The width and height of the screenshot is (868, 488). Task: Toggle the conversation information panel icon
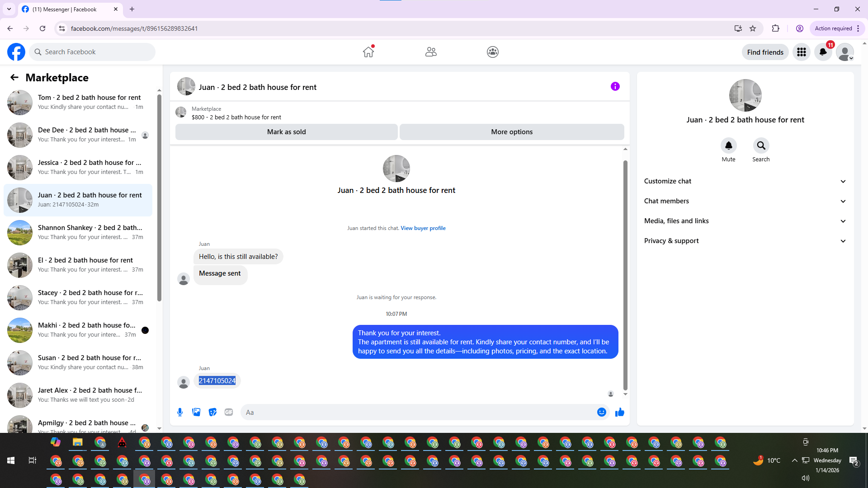tap(615, 86)
